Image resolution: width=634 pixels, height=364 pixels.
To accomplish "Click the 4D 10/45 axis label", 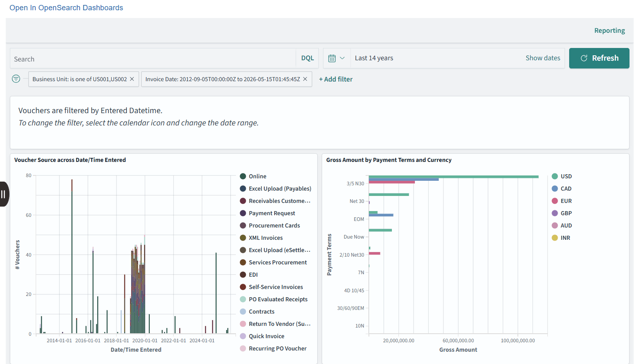I will 354,291.
